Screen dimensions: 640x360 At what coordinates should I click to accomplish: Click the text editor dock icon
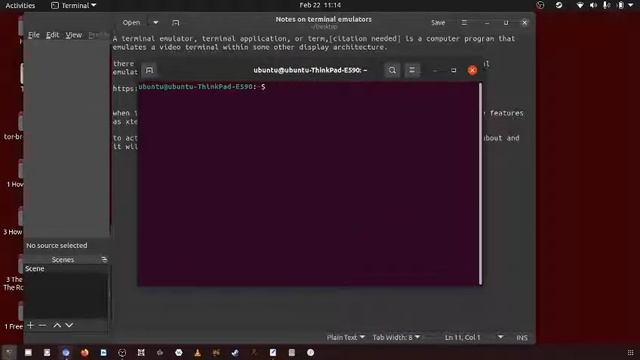coord(273,353)
